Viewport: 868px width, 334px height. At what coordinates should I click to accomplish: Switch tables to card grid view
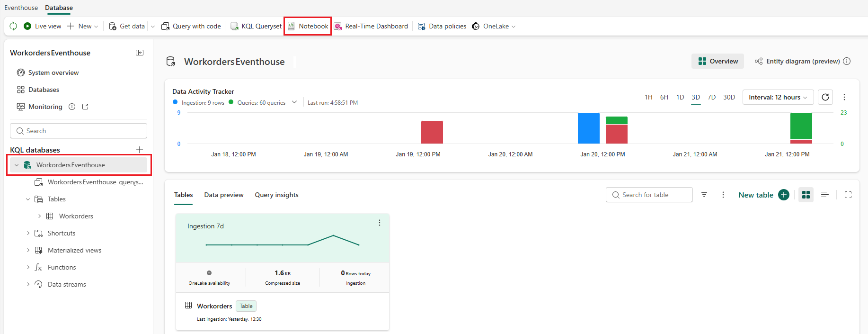tap(806, 195)
